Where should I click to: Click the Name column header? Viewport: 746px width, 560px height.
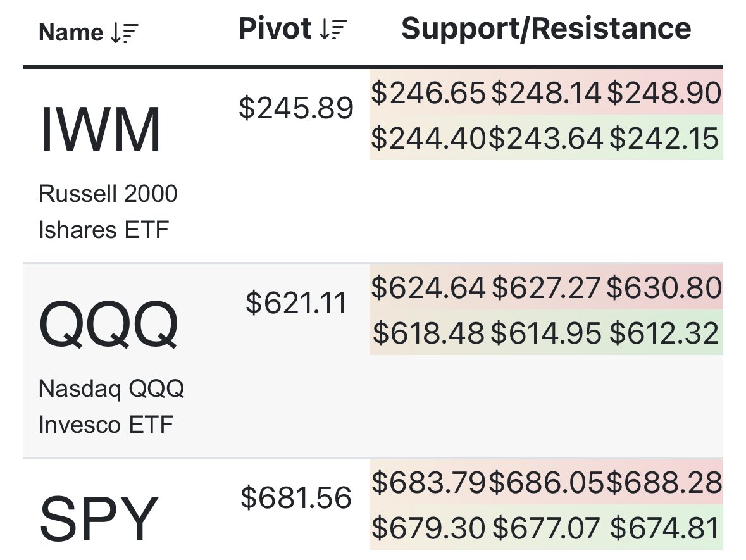pyautogui.click(x=70, y=33)
